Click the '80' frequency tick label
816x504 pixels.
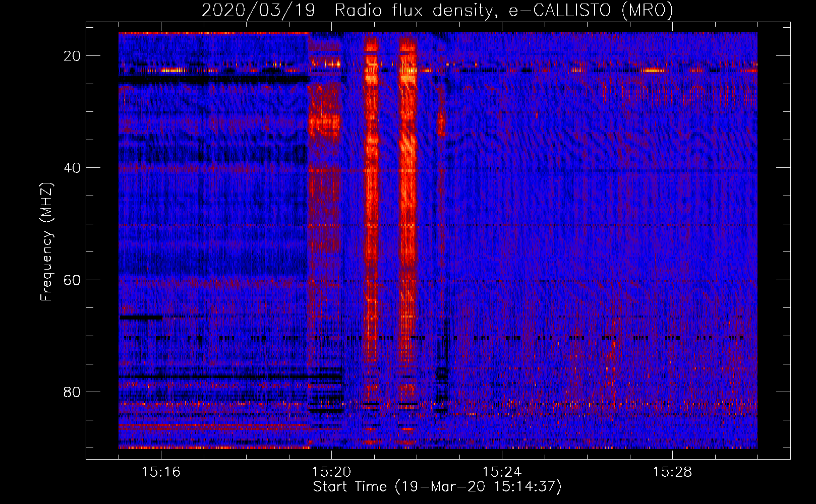coord(73,392)
